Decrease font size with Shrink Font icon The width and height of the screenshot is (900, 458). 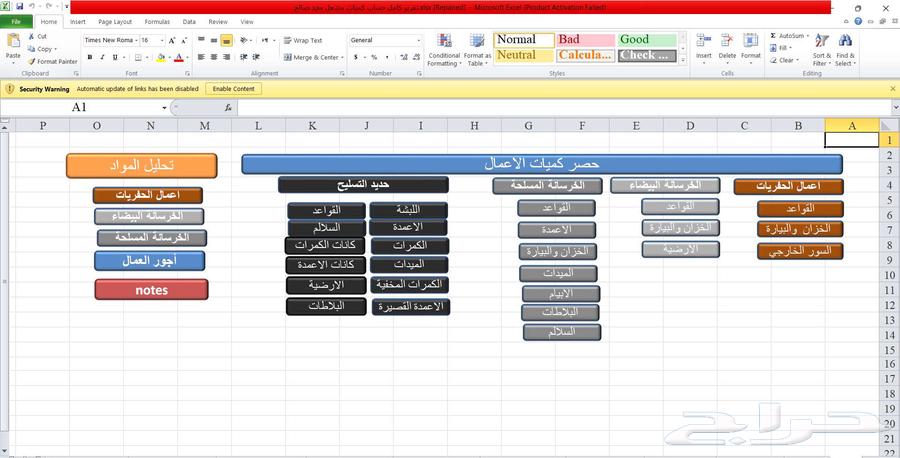pos(184,40)
